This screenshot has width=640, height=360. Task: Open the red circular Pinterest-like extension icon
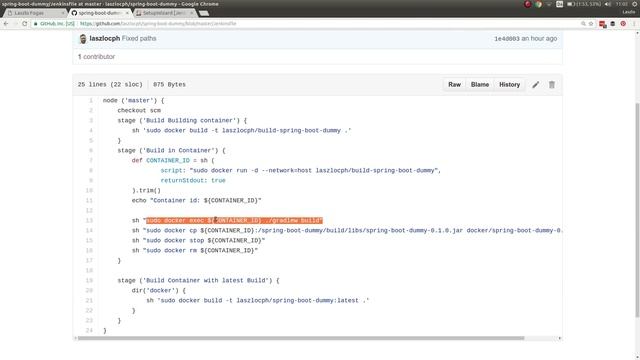point(623,24)
